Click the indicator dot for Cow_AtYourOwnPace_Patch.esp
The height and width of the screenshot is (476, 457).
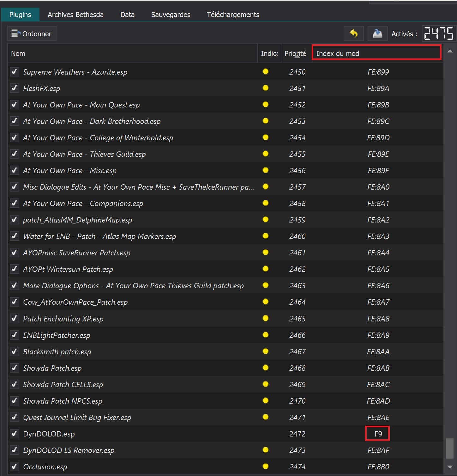click(x=266, y=302)
